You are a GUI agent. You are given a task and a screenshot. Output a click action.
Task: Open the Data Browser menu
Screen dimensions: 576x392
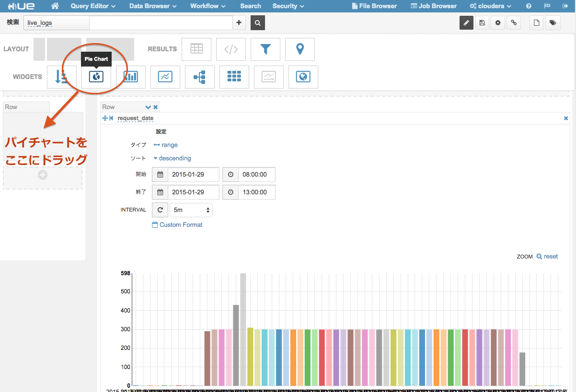click(x=153, y=6)
